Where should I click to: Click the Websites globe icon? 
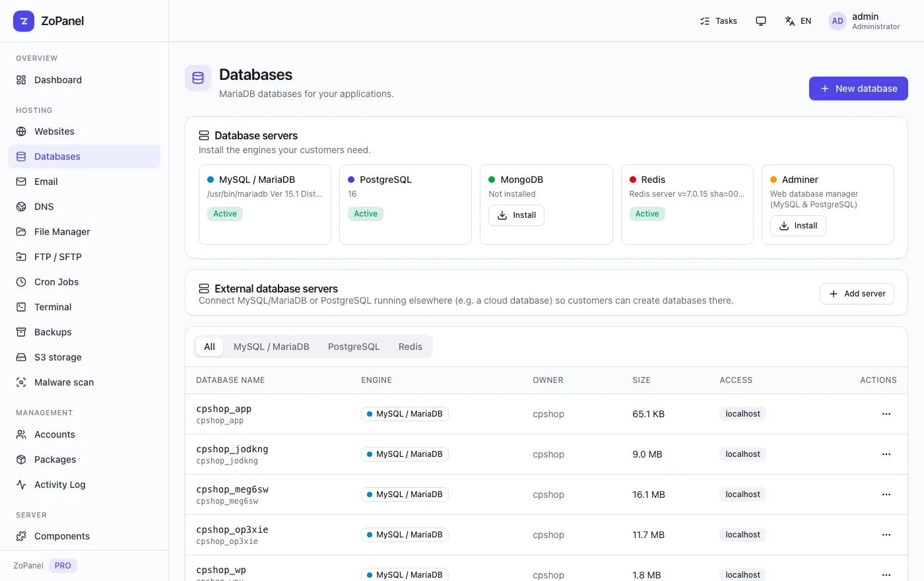21,131
